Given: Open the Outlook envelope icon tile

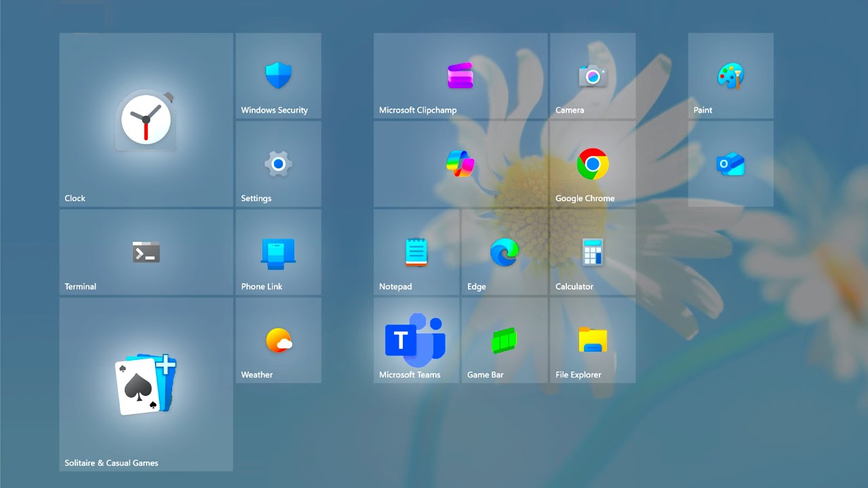Looking at the screenshot, I should pos(730,164).
